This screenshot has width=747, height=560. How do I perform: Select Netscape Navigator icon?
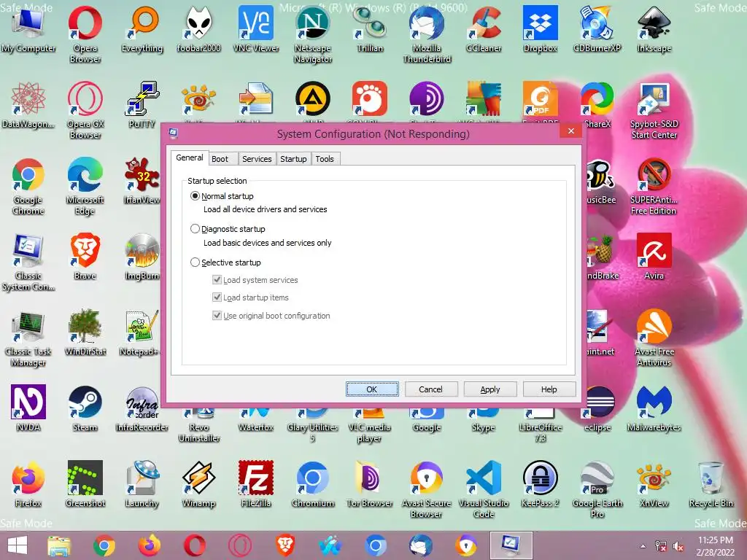[x=312, y=34]
